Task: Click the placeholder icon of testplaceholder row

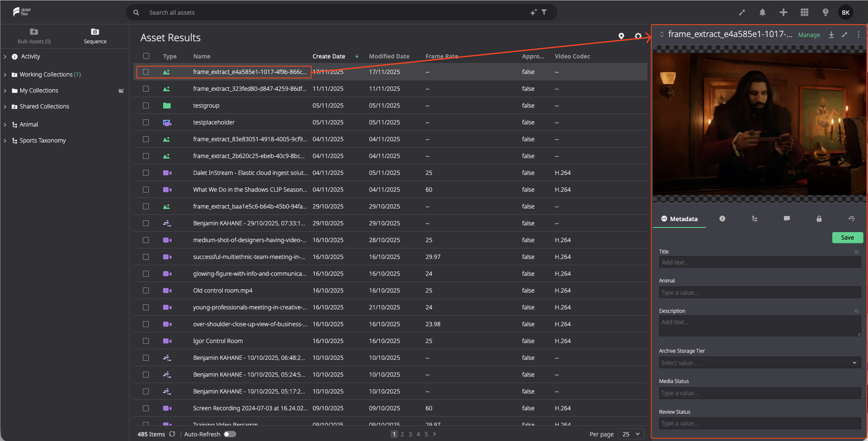Action: (167, 122)
